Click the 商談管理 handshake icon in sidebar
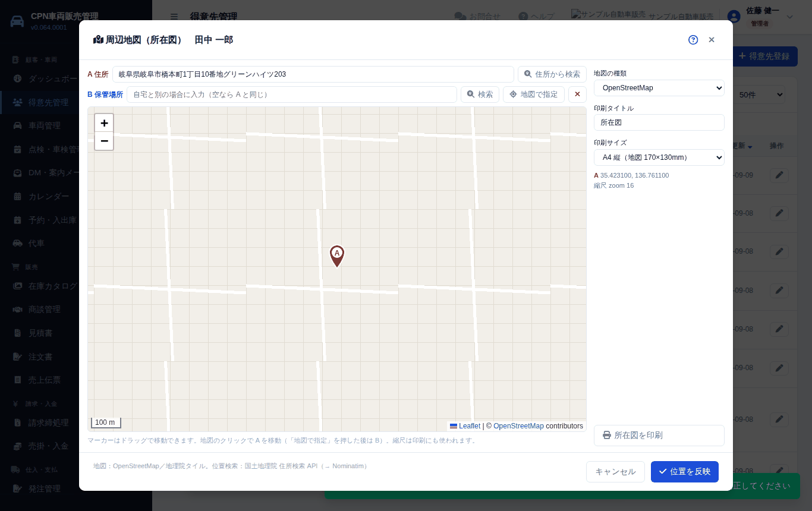This screenshot has height=511, width=812. pyautogui.click(x=17, y=310)
